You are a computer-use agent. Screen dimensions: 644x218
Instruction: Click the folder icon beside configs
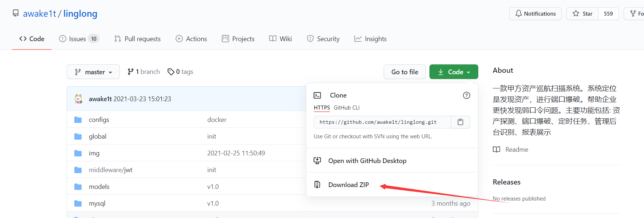coord(78,119)
